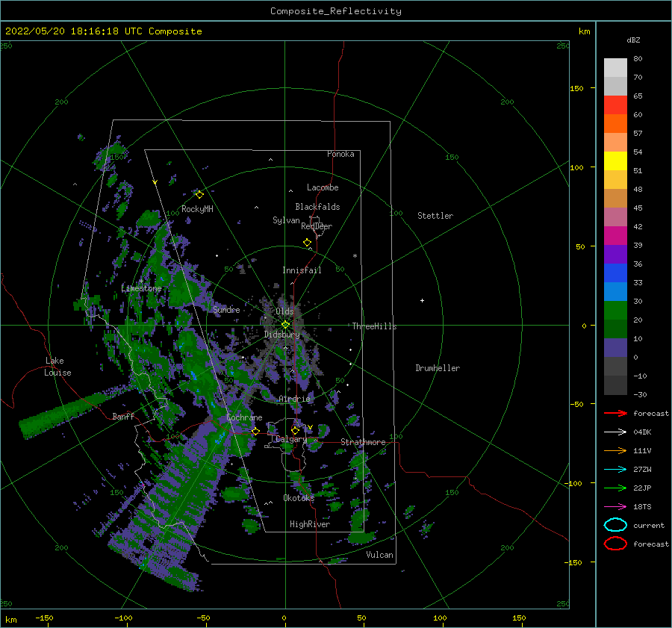Click the Drumheller label
This screenshot has width=672, height=628.
click(438, 368)
